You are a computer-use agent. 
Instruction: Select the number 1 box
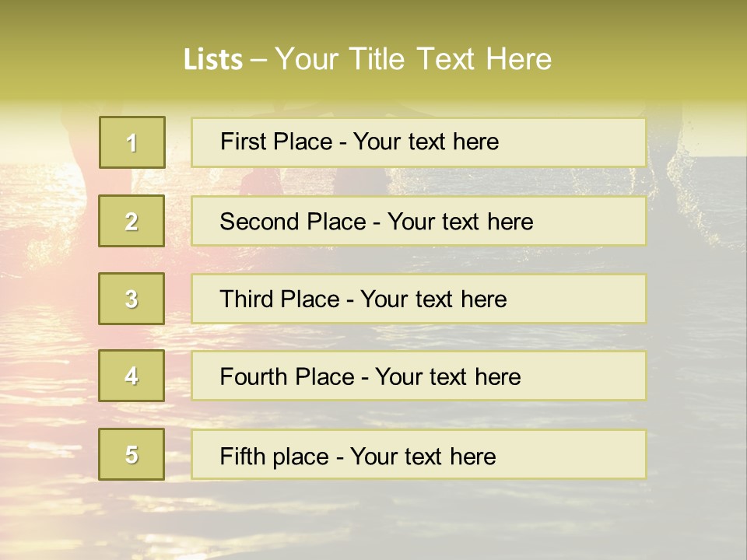pos(132,142)
